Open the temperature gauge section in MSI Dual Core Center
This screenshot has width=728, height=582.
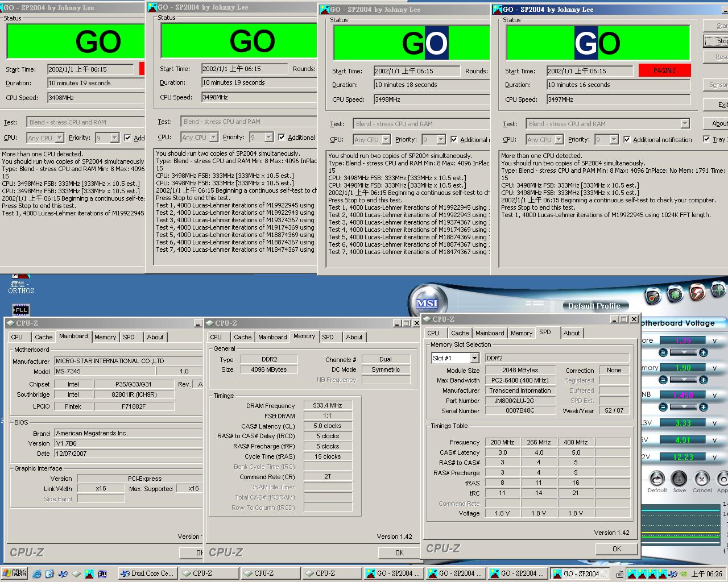click(653, 296)
